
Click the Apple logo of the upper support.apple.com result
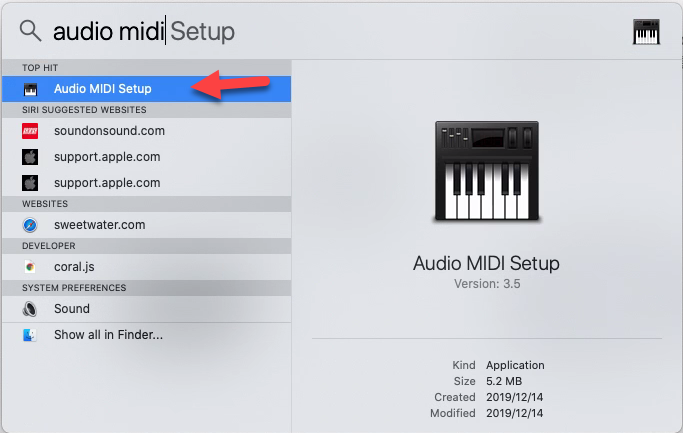(x=30, y=157)
